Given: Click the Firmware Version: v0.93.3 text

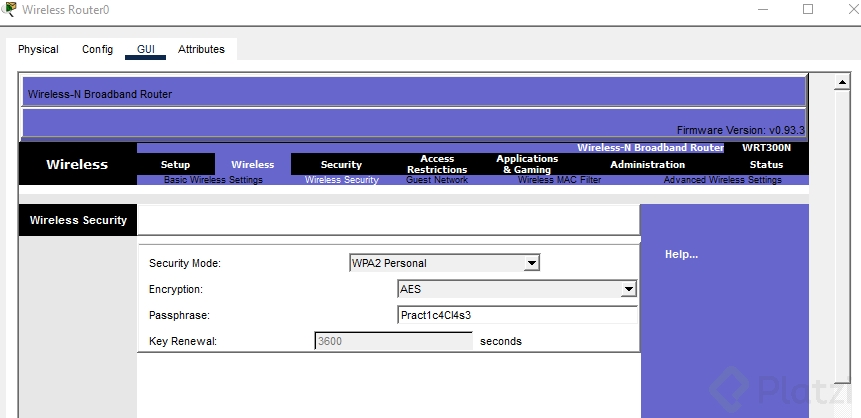Looking at the screenshot, I should tap(740, 131).
